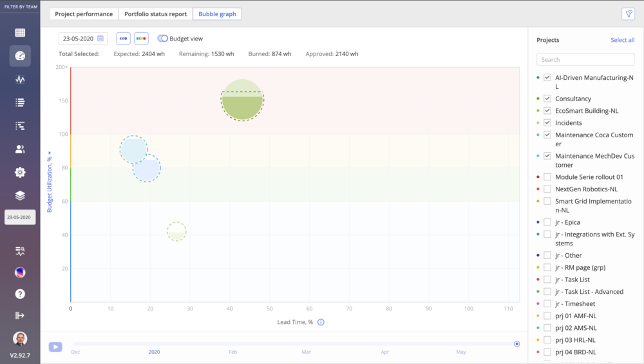
Task: Enable the Module Serie rollout 01 checkbox
Action: pyautogui.click(x=547, y=177)
